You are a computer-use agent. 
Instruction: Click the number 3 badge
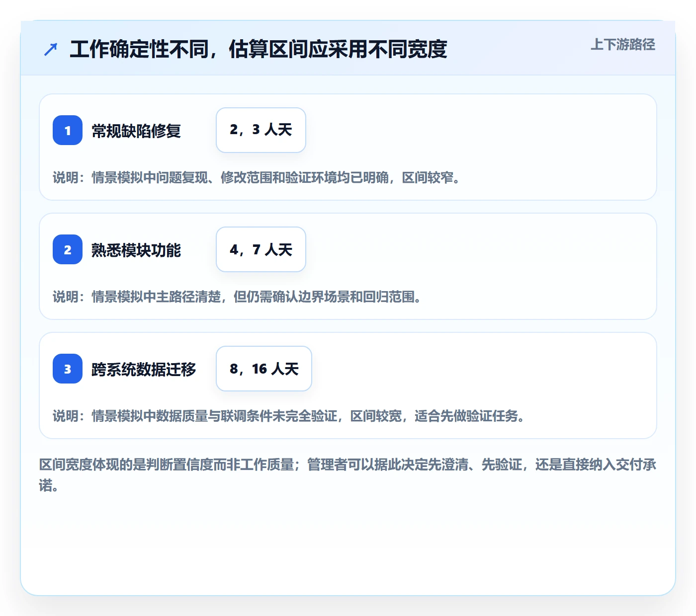point(68,369)
